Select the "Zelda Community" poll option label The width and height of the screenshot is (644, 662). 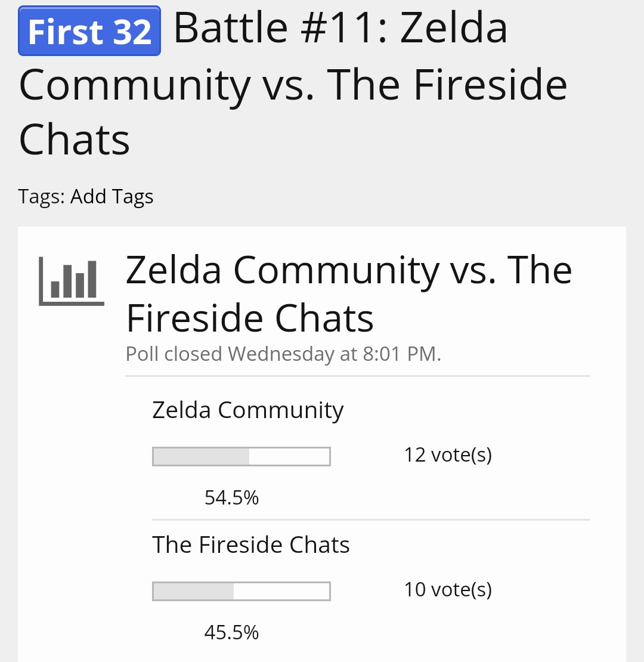tap(247, 410)
